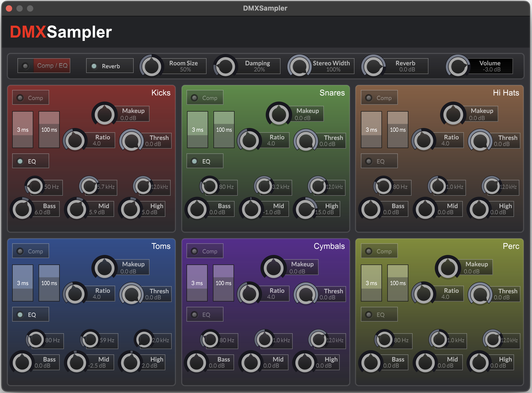Enable the Snares Comp toggle
This screenshot has height=393, width=532.
pos(205,98)
